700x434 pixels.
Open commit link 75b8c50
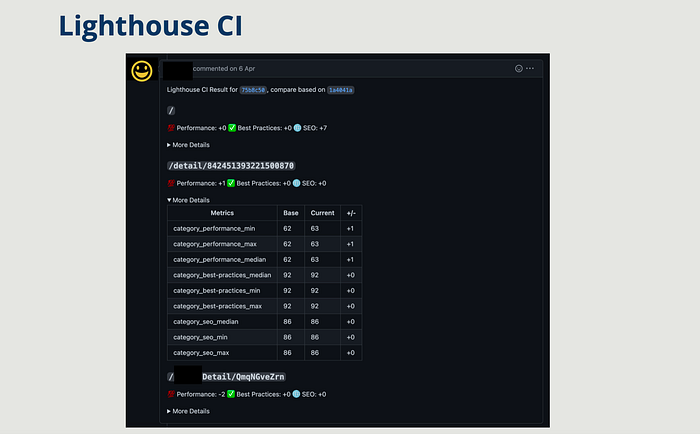[253, 90]
